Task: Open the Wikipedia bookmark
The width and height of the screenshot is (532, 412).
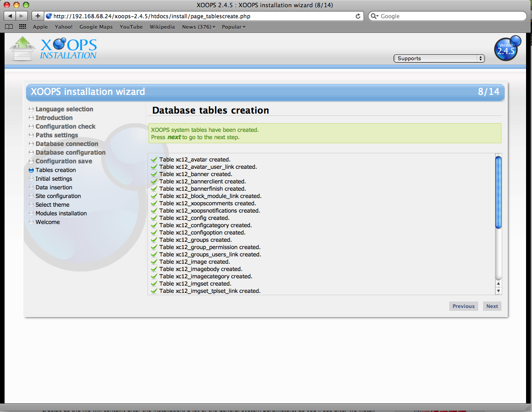Action: point(162,27)
